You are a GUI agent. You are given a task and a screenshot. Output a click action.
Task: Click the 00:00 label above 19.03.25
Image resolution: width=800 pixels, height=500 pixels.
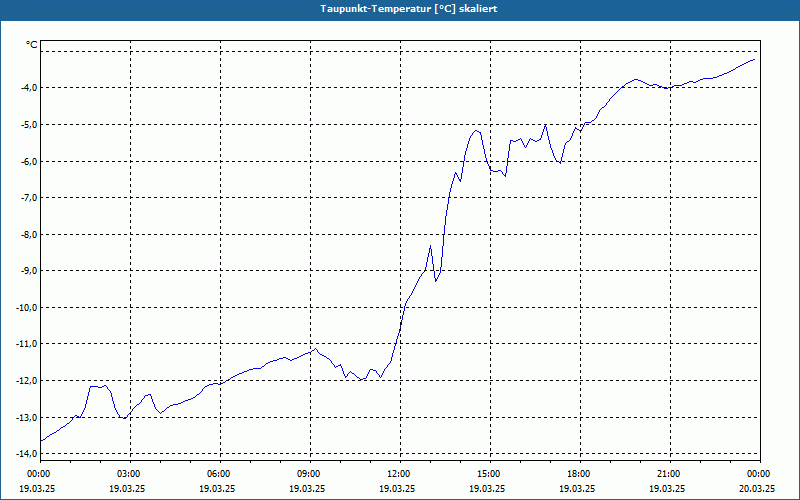coord(40,474)
